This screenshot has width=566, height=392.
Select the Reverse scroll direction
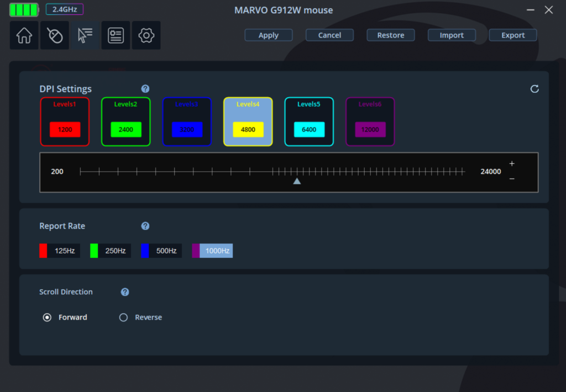pyautogui.click(x=124, y=317)
